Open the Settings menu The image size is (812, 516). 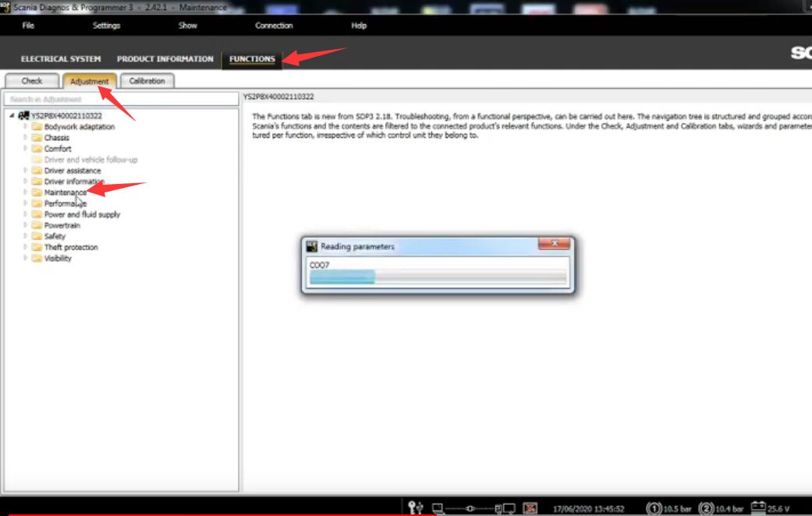(106, 26)
